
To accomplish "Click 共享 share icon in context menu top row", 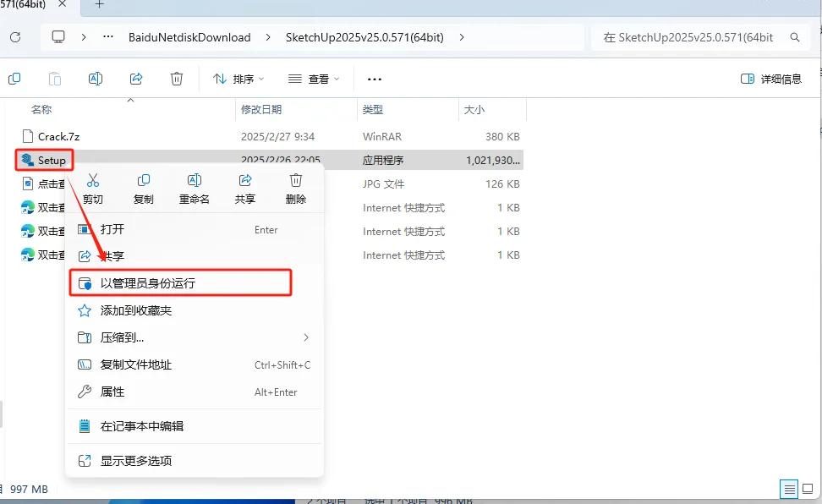I will [x=244, y=189].
